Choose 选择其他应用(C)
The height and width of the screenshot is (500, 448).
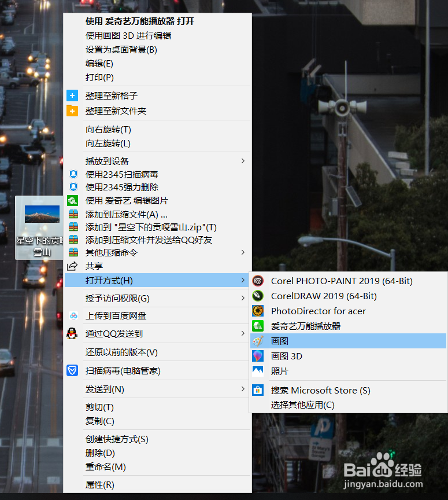[x=303, y=405]
